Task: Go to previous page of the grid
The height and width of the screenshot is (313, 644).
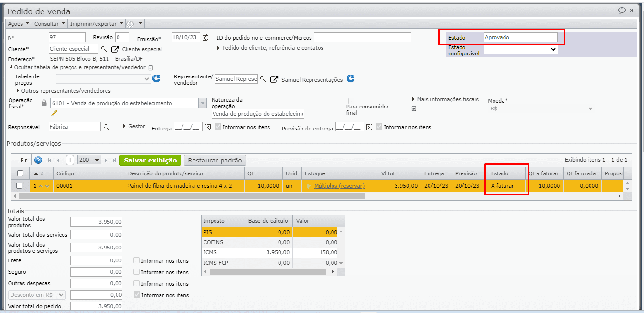Action: tap(58, 161)
